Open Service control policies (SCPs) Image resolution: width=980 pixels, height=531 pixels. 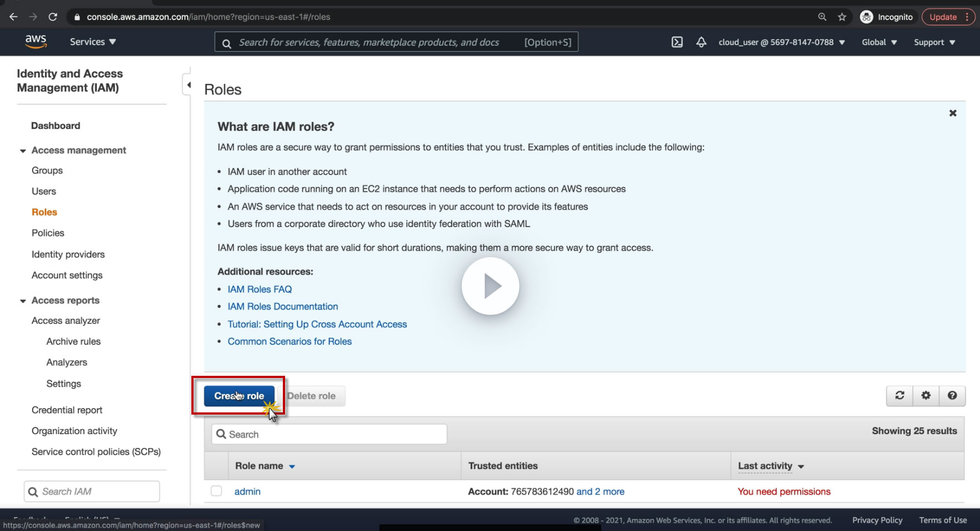pyautogui.click(x=96, y=452)
